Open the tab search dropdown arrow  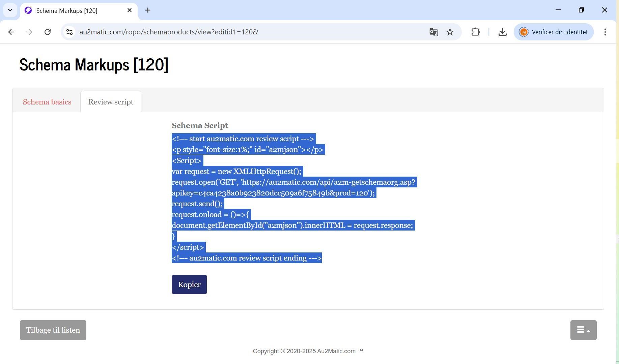(10, 10)
